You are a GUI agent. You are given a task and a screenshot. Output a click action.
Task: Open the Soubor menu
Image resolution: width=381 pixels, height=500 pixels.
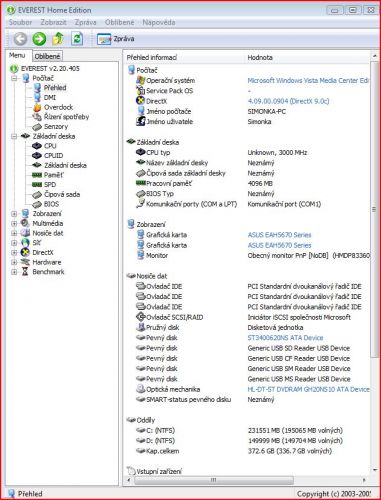[20, 22]
